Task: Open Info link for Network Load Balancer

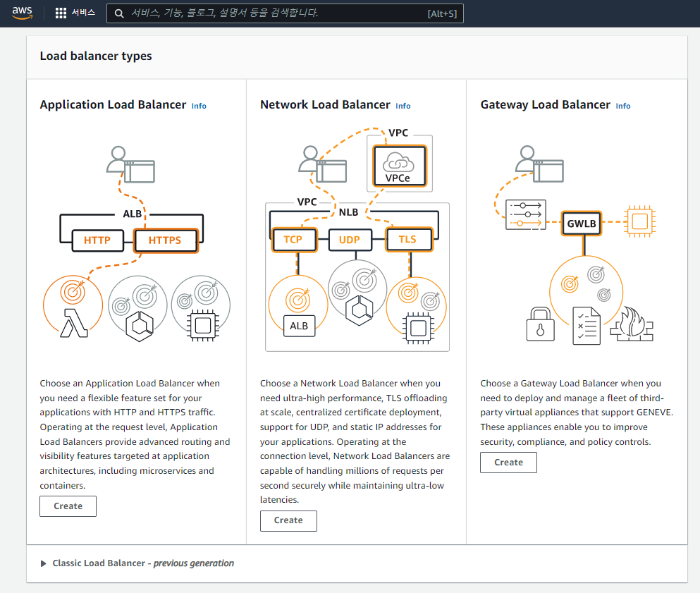Action: [x=403, y=106]
